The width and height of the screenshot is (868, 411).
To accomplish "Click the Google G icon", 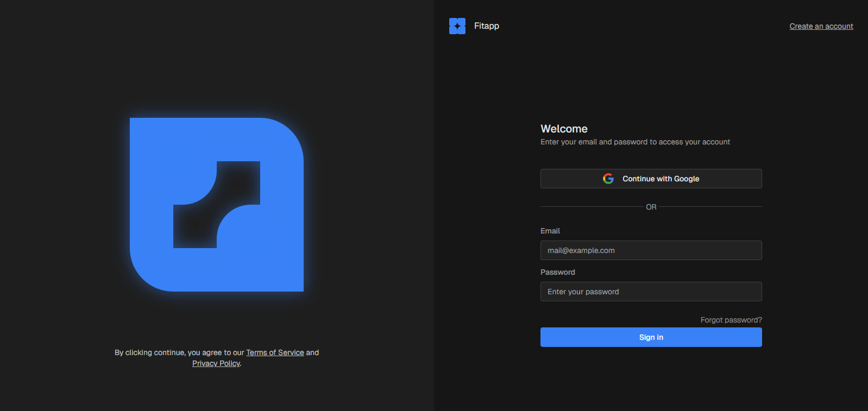I will click(608, 179).
